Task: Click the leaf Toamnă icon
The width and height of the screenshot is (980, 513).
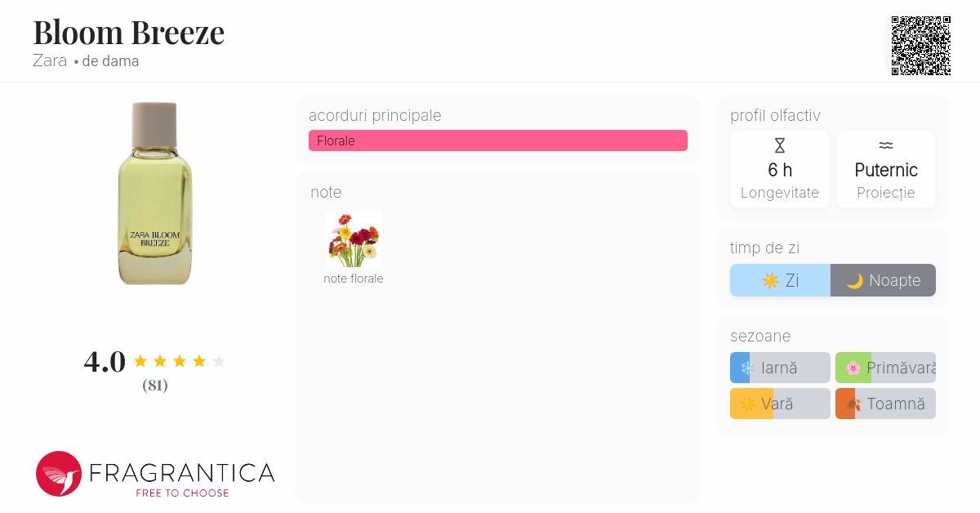Action: click(x=853, y=404)
